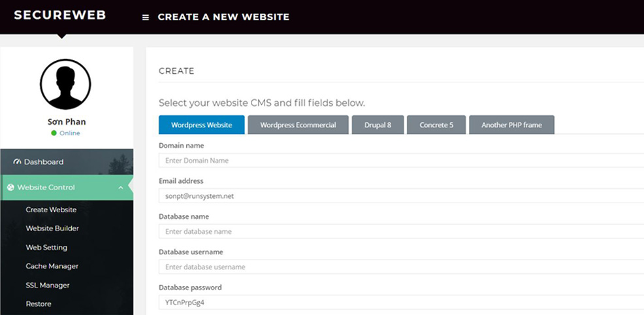Click the SECUREWEB logo
This screenshot has width=644, height=315.
click(x=59, y=15)
